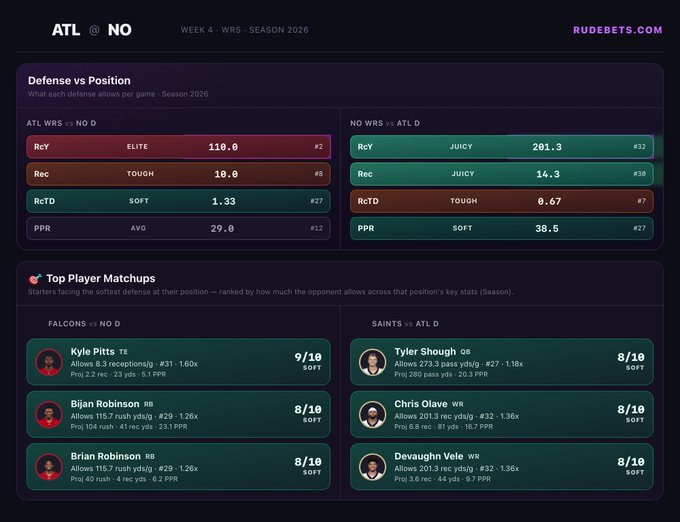Select FALCONS vs NO D label
680x522 pixels.
click(84, 324)
